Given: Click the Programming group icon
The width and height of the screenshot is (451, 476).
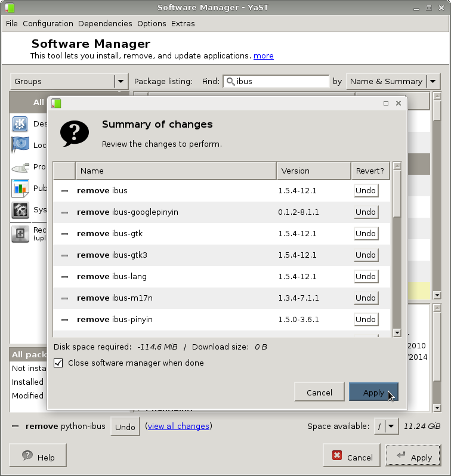Looking at the screenshot, I should pyautogui.click(x=20, y=167).
